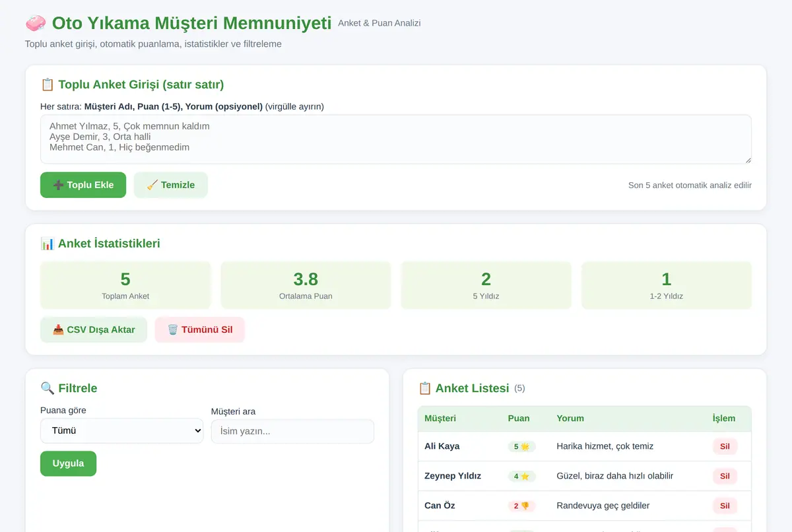Click the comment "Güzel, biraz daha hızlı olabilir"

[615, 476]
